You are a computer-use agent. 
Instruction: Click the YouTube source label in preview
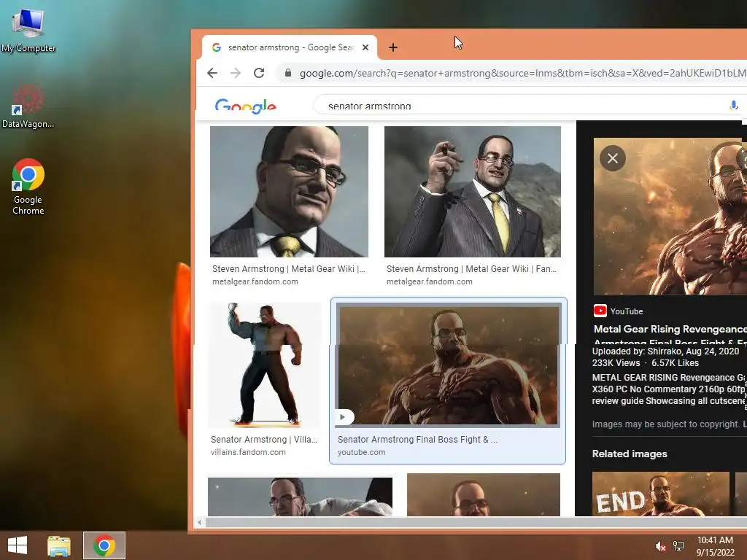619,311
